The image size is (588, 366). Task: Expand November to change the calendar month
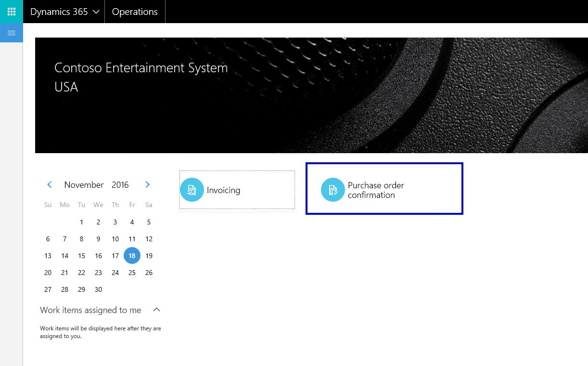pyautogui.click(x=84, y=184)
